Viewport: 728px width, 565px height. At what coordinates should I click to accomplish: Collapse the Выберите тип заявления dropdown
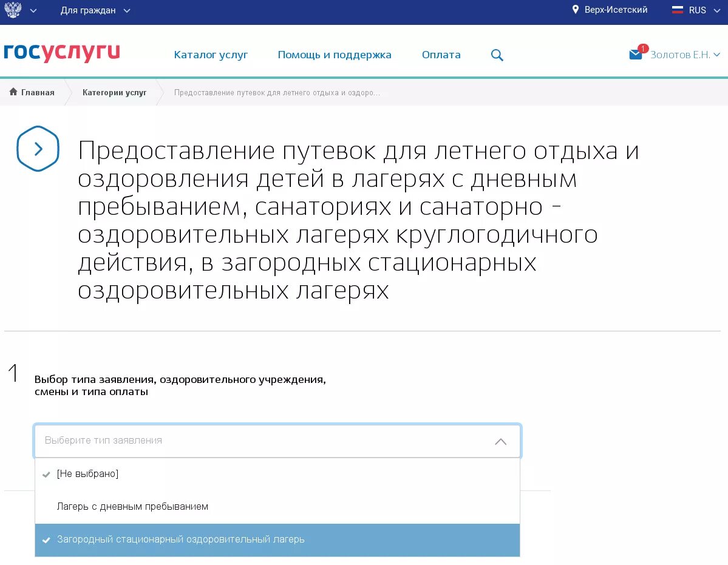point(500,441)
